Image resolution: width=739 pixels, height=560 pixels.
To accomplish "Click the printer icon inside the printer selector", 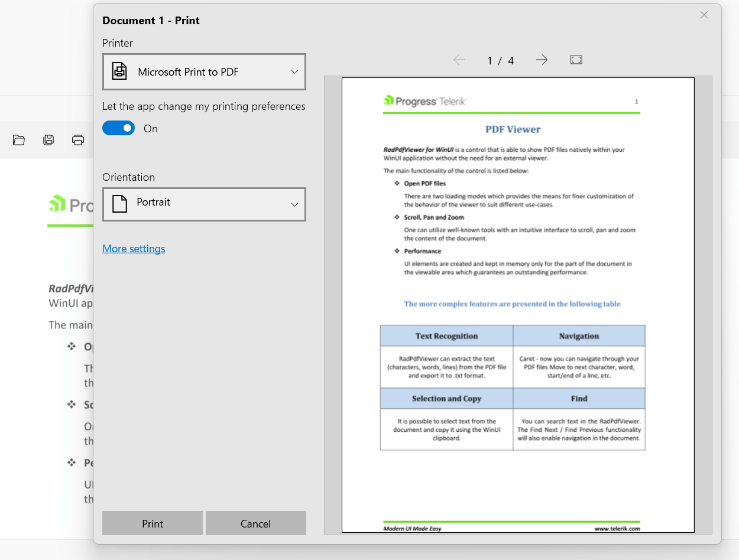I will pos(118,71).
